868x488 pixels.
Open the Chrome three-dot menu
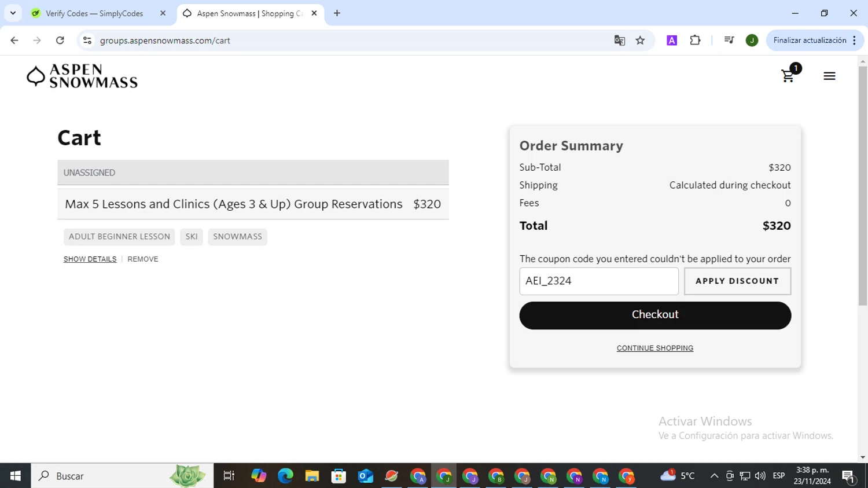tap(855, 41)
